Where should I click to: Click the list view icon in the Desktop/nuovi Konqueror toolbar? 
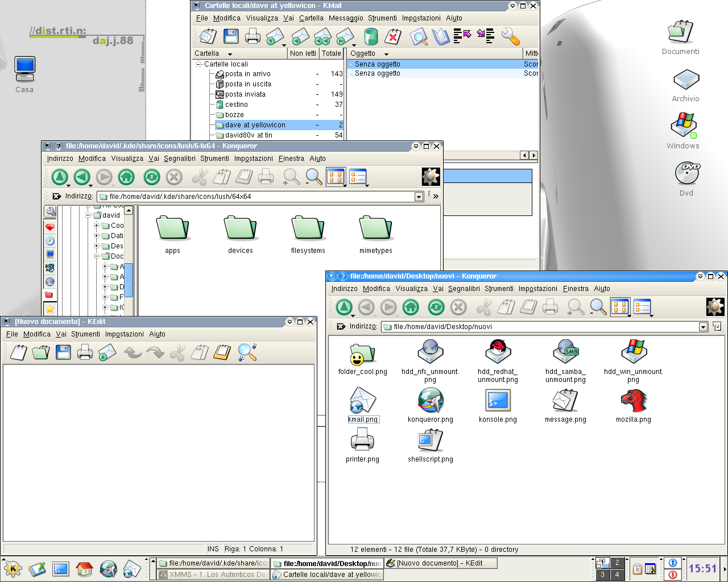tap(642, 307)
